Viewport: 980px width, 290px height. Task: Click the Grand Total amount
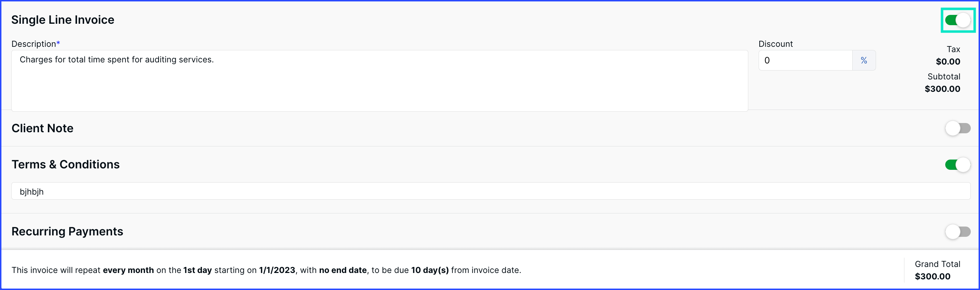932,276
